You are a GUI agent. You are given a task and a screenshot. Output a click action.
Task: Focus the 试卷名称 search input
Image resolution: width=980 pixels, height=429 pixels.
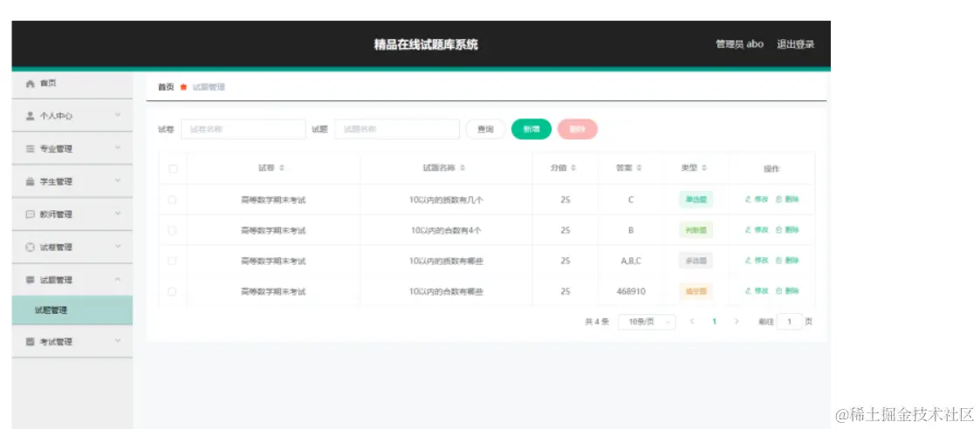click(243, 129)
